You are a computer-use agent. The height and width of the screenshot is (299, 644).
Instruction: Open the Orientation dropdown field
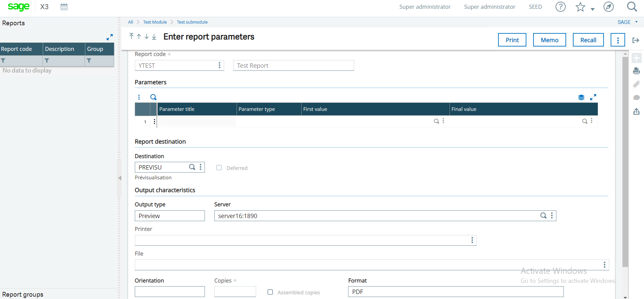point(170,292)
